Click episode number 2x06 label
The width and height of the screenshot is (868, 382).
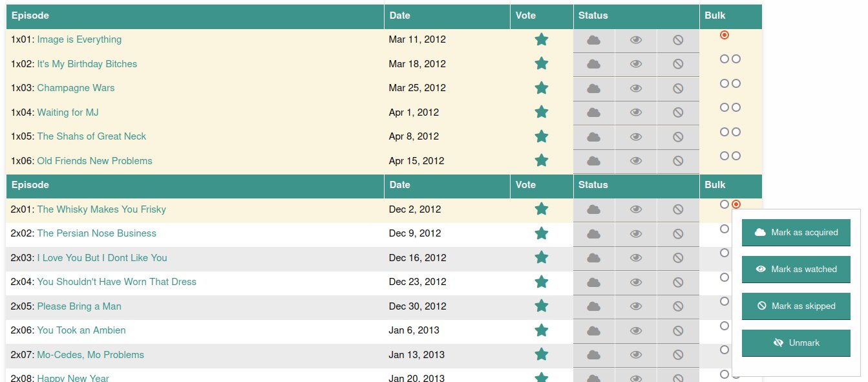(23, 330)
